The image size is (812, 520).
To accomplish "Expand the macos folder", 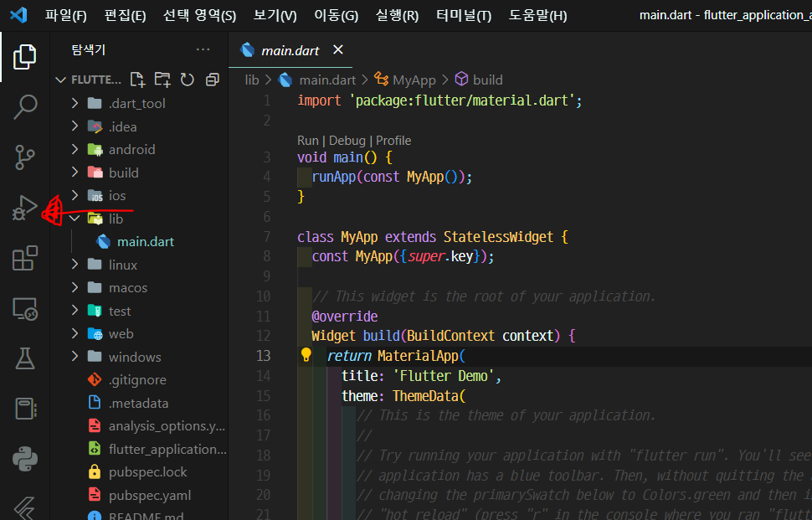I will click(75, 287).
